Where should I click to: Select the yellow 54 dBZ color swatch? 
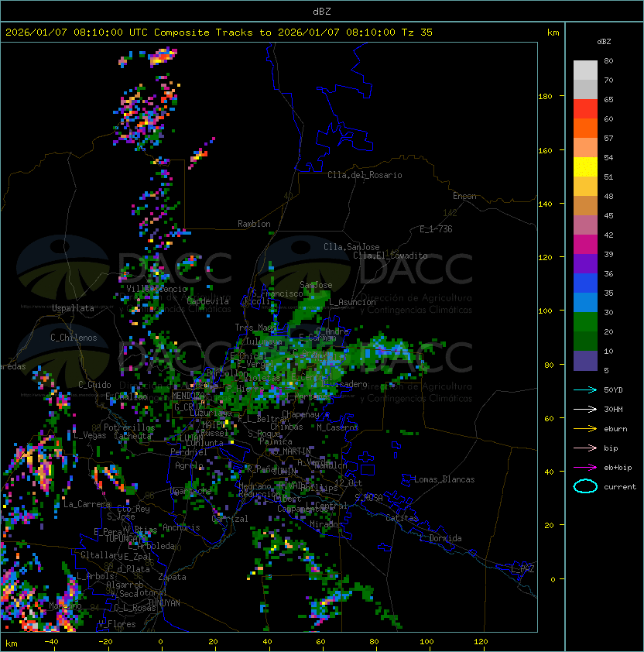click(x=585, y=166)
